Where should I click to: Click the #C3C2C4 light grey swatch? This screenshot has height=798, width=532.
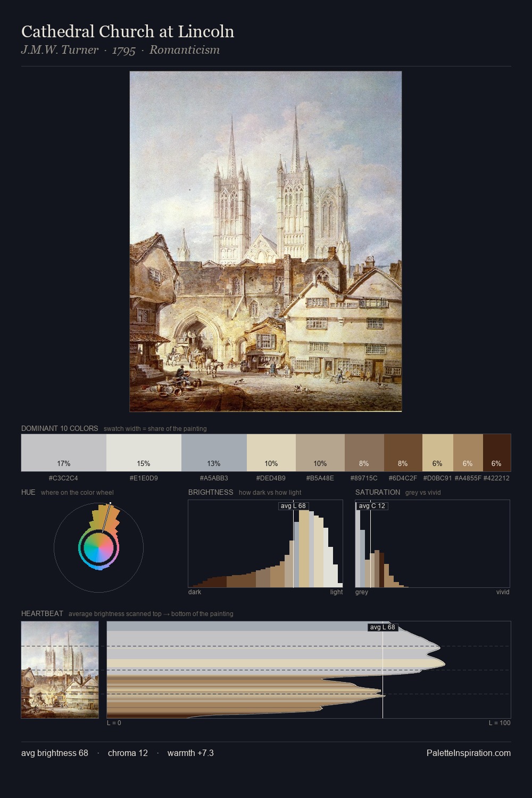(x=64, y=453)
